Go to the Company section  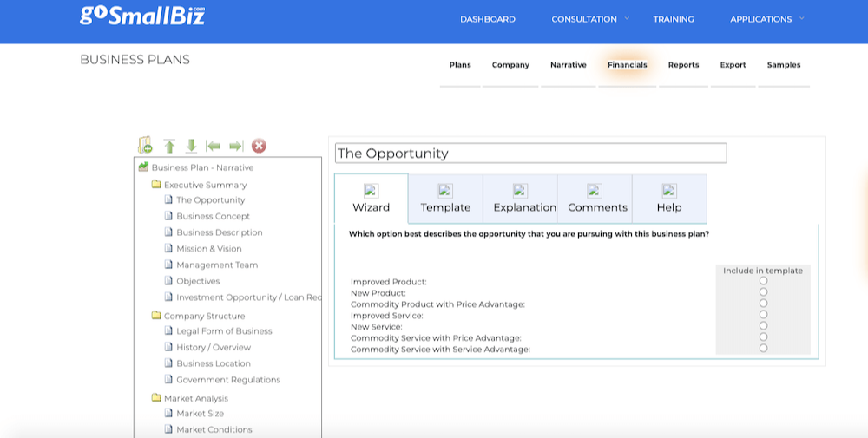(x=510, y=65)
